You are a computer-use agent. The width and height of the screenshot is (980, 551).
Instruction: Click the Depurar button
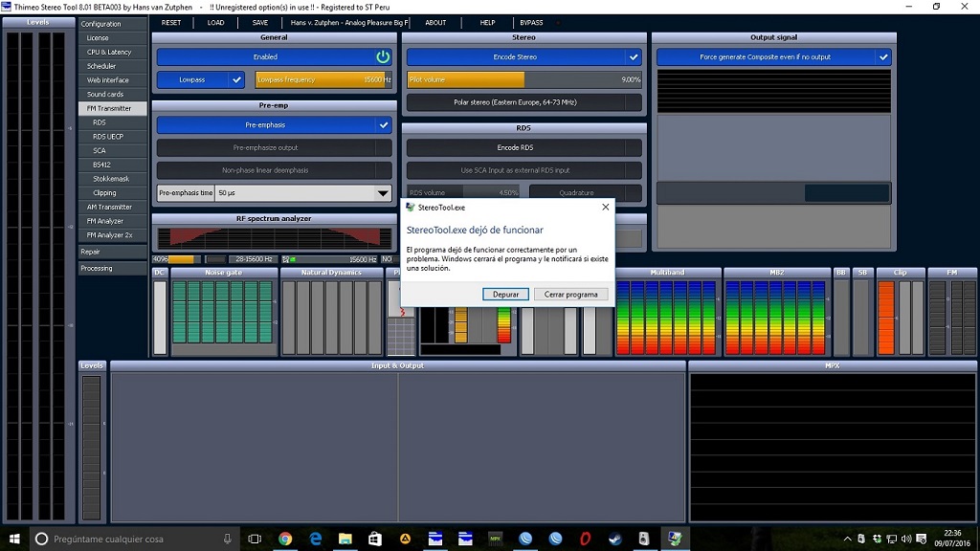click(x=505, y=295)
